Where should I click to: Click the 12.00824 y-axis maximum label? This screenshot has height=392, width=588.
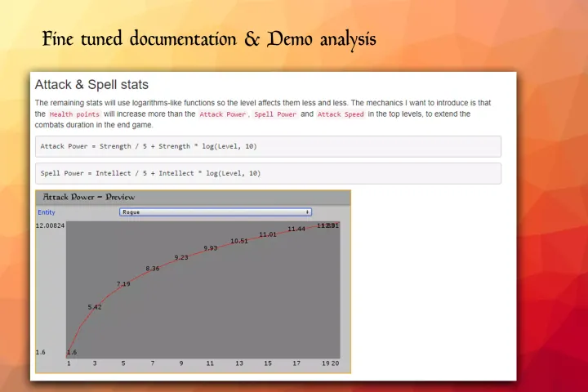[x=51, y=225]
